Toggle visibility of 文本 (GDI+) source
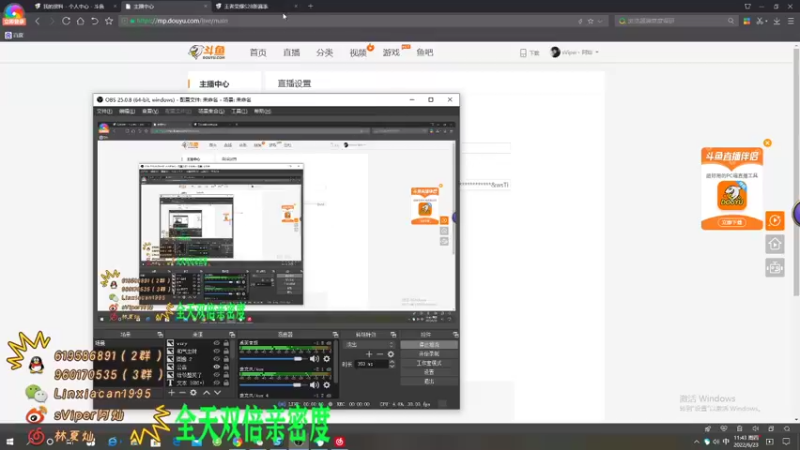800x450 pixels. (216, 383)
